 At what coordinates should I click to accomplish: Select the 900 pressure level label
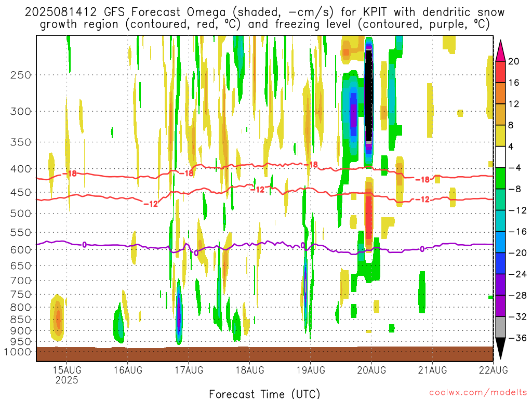click(21, 331)
